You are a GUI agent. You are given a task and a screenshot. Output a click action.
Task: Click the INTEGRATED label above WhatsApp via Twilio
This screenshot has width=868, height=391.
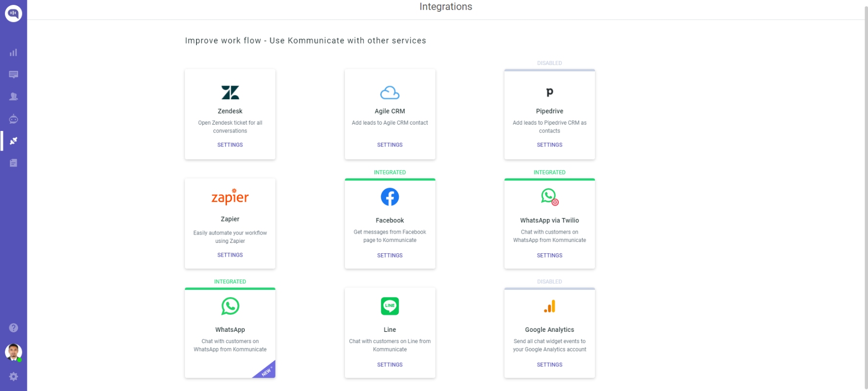[549, 173]
